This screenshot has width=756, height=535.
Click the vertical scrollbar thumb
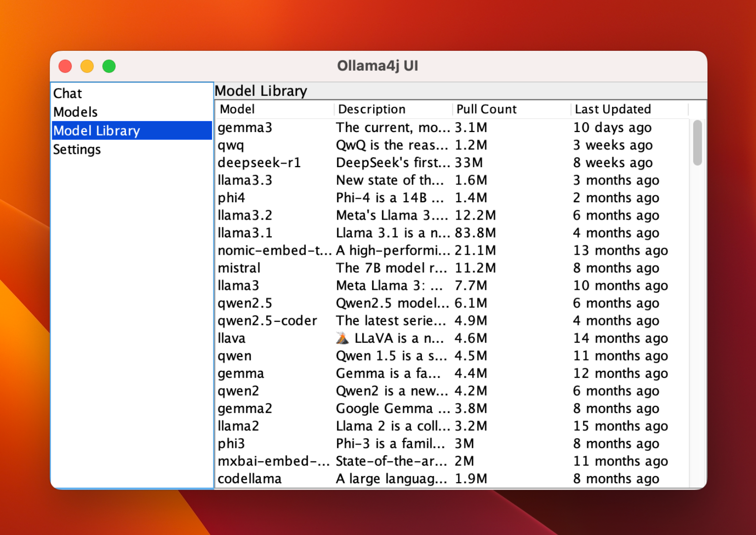click(x=697, y=142)
